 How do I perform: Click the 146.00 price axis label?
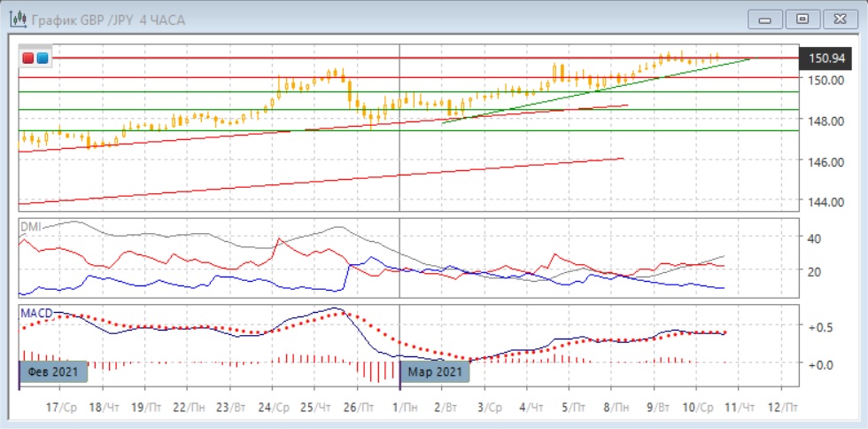click(825, 161)
